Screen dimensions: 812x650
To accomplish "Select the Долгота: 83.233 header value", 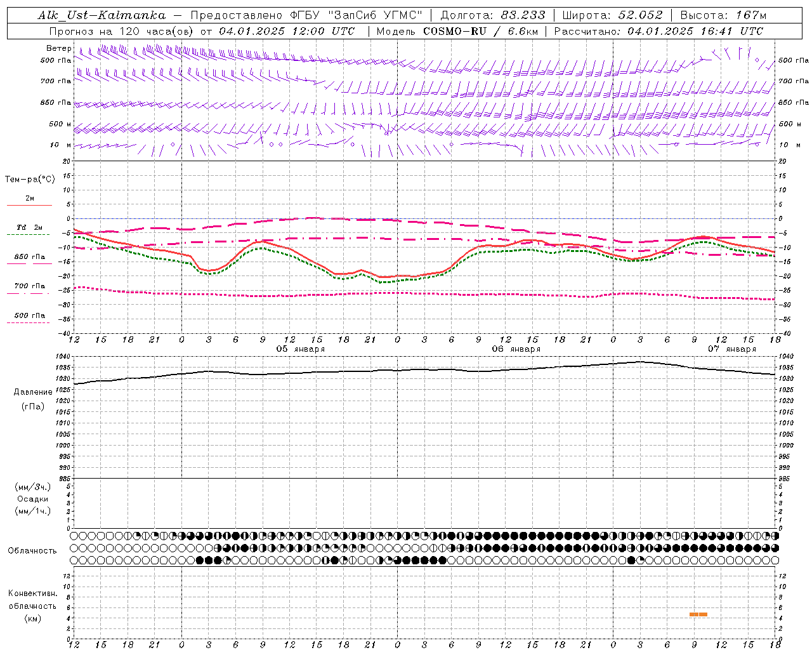I will [x=493, y=15].
